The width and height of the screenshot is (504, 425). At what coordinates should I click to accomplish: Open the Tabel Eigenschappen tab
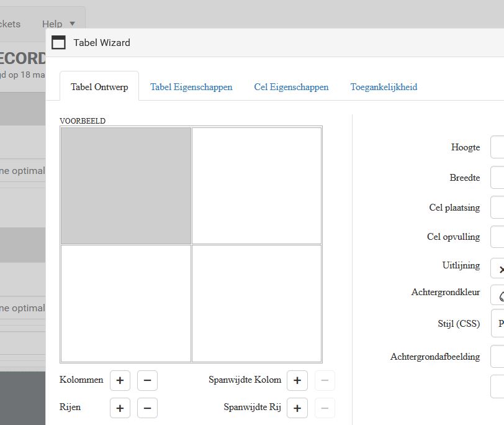click(191, 87)
